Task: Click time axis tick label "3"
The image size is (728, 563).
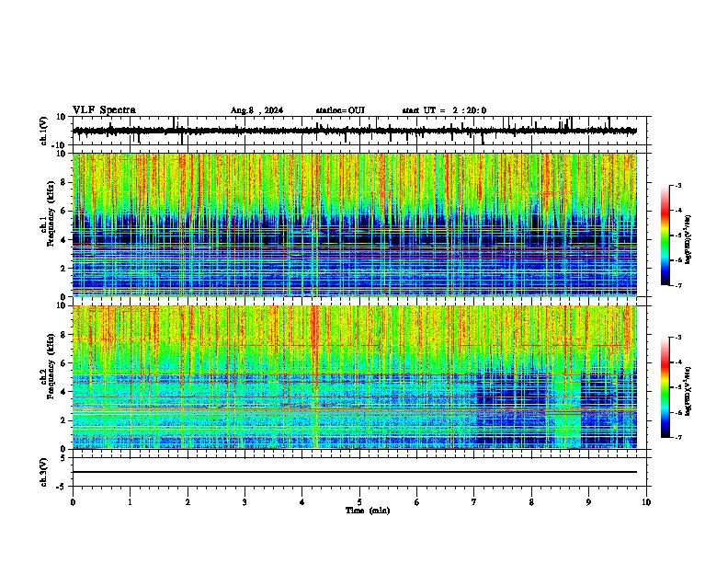Action: 245,502
